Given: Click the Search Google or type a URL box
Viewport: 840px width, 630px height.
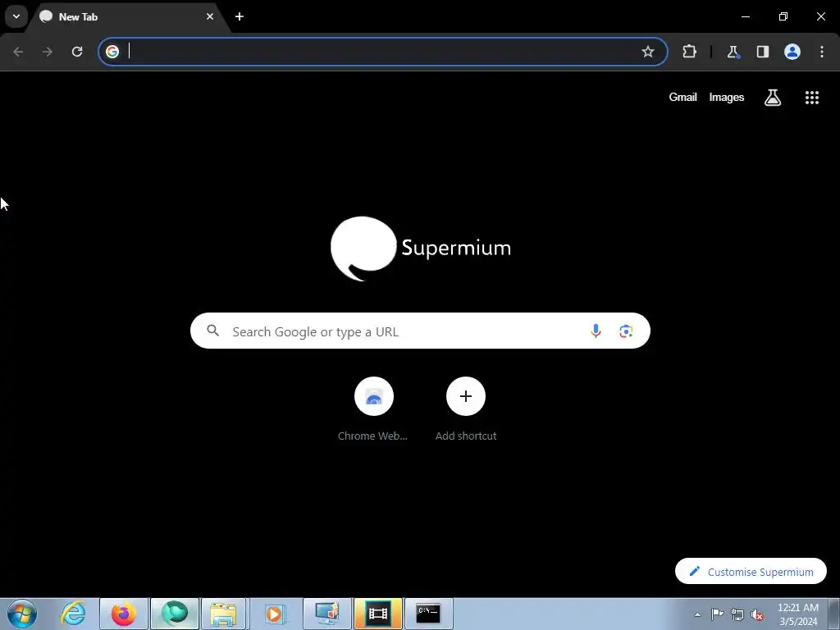Looking at the screenshot, I should coord(420,331).
